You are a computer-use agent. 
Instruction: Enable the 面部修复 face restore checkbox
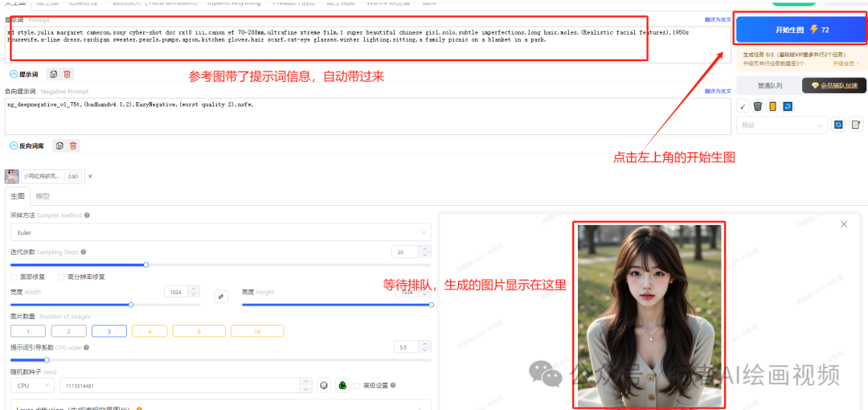(x=14, y=277)
